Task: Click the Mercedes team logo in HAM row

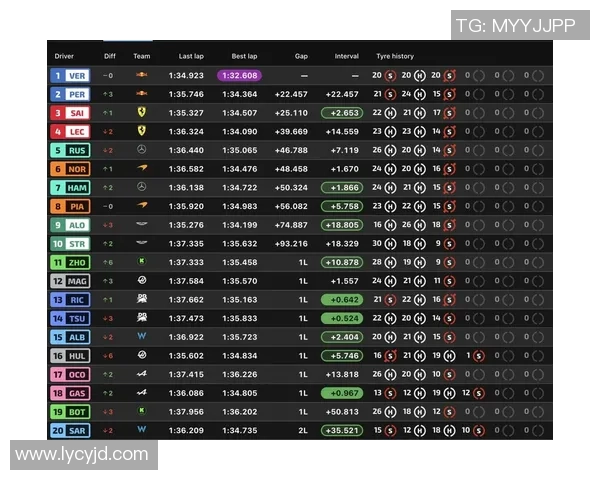Action: pos(142,187)
